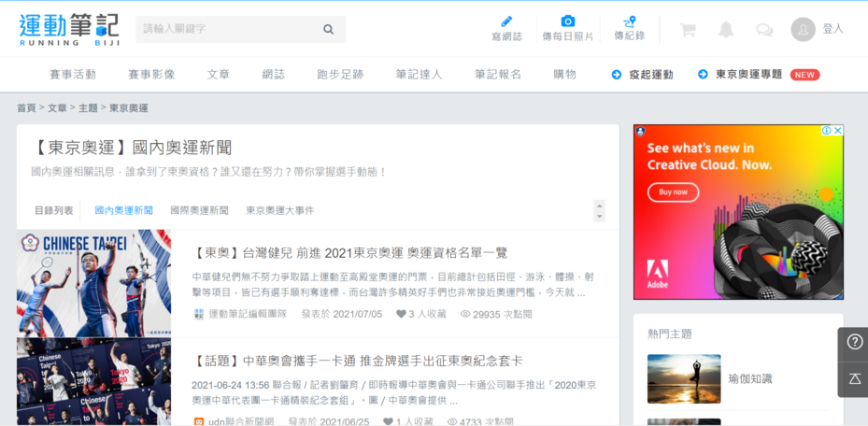Click the udn聯合新聞網 author icon

click(x=199, y=422)
